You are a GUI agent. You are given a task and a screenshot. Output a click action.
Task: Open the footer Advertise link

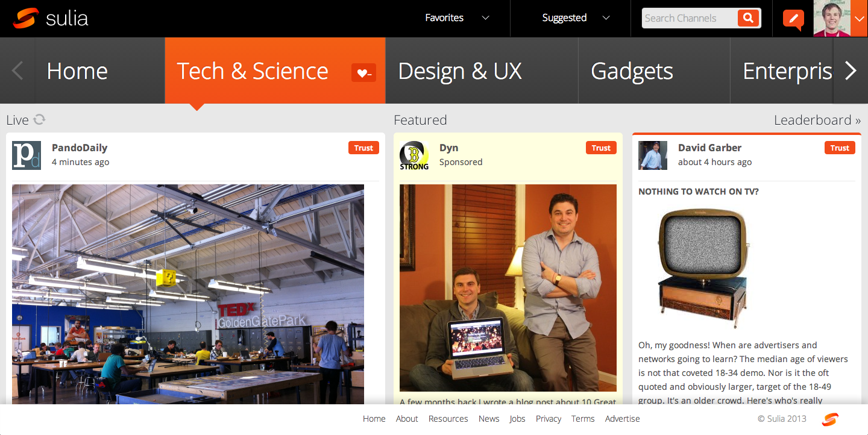click(x=623, y=419)
